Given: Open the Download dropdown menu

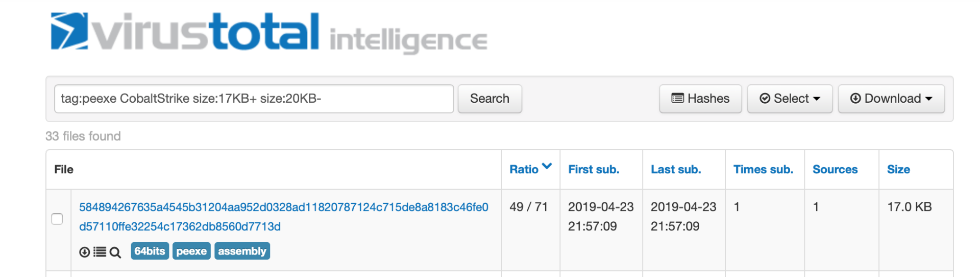Looking at the screenshot, I should [891, 99].
